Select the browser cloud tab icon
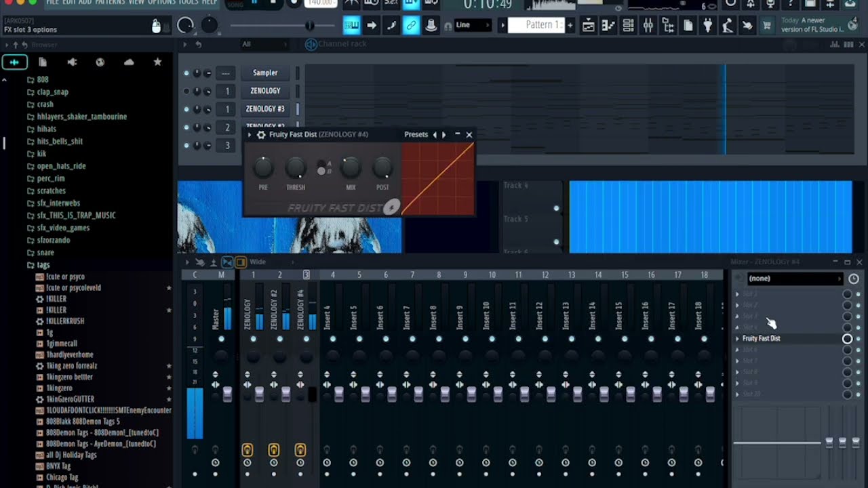This screenshot has height=488, width=868. 129,62
